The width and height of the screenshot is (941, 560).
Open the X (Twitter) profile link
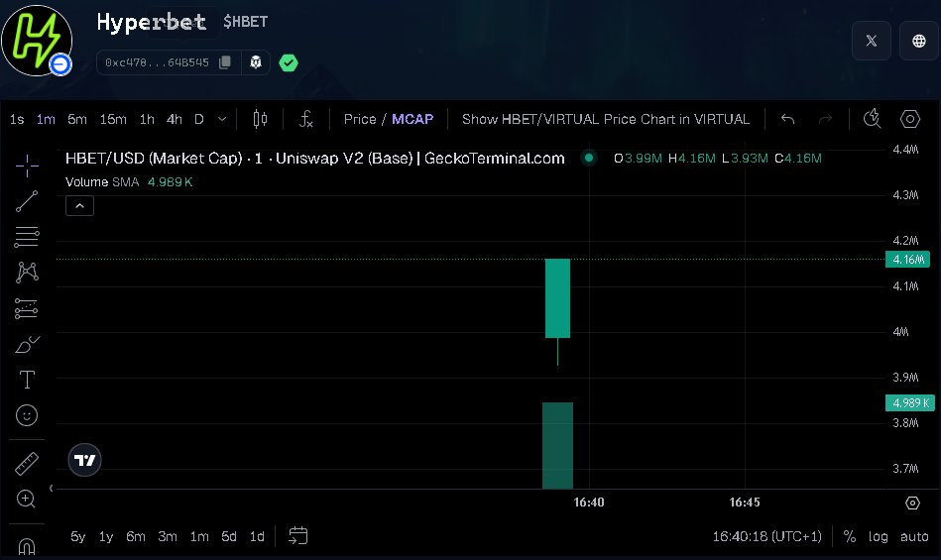point(872,41)
